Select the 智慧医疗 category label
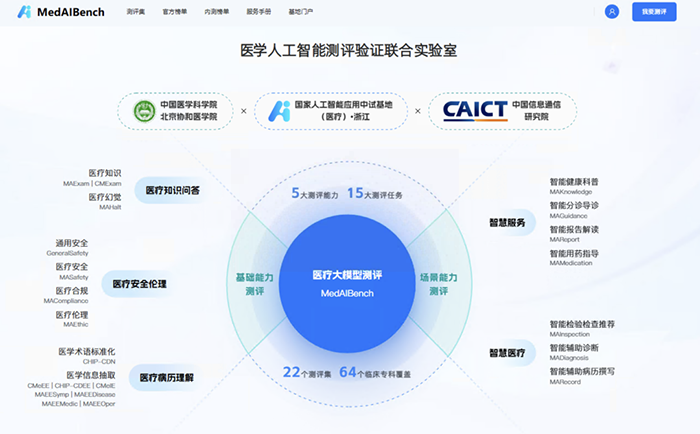Image resolution: width=700 pixels, height=434 pixels. (507, 352)
